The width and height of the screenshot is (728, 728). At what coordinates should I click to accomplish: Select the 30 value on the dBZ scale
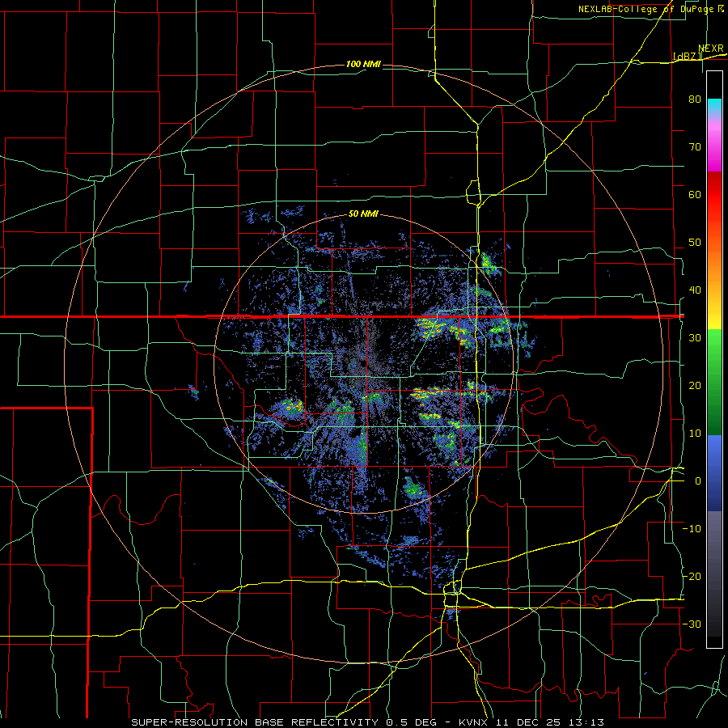(695, 337)
